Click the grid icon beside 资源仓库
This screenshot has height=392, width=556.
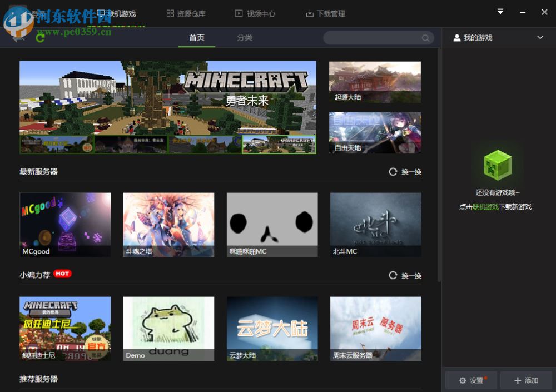[x=170, y=13]
